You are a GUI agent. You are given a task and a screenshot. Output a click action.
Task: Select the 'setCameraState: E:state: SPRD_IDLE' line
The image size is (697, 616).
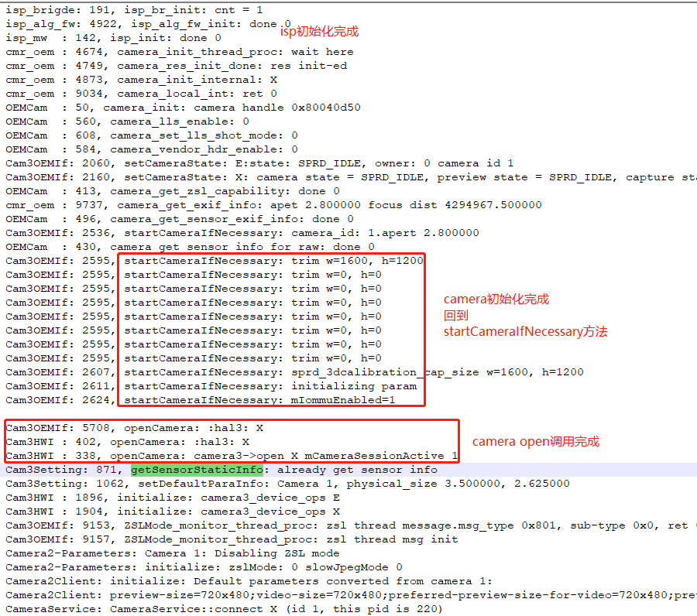coord(259,163)
